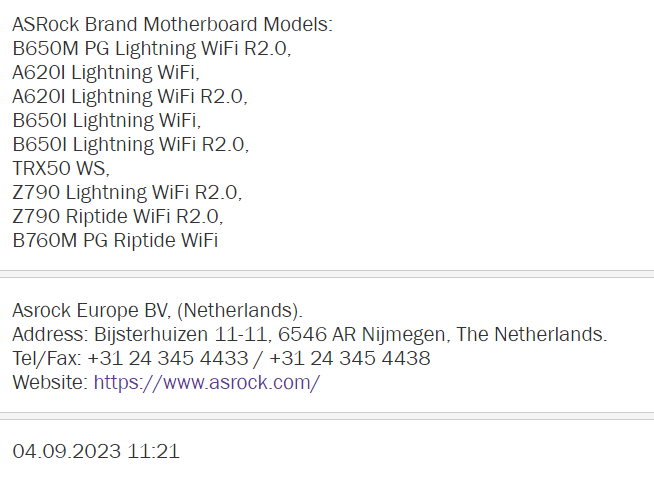Select the B760M PG Riptide WiFi line
This screenshot has height=477, width=654.
pyautogui.click(x=115, y=240)
